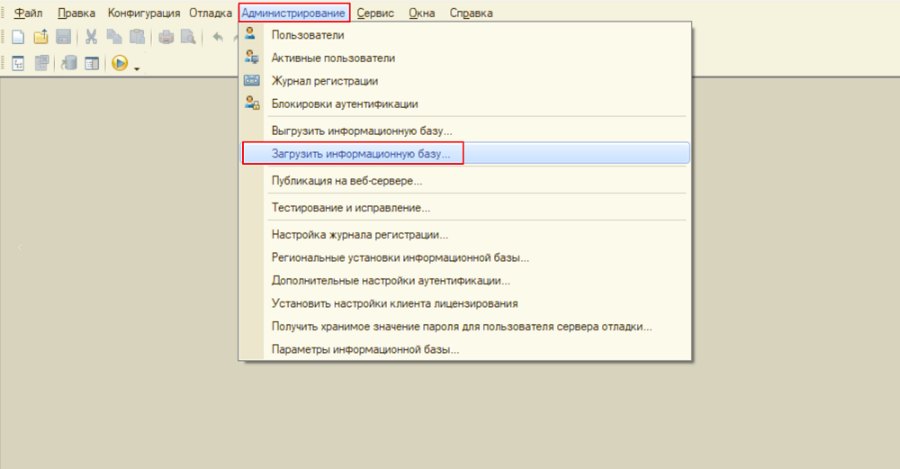Click the update database configuration icon
The height and width of the screenshot is (469, 900).
69,63
